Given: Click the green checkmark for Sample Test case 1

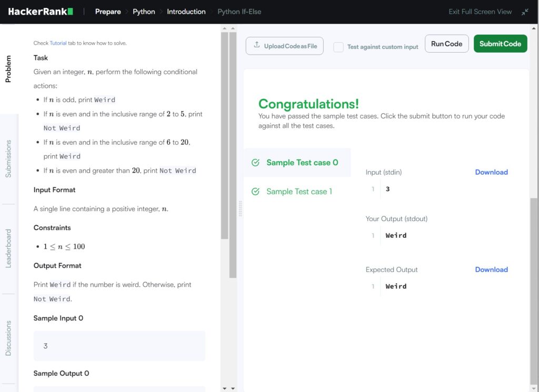Looking at the screenshot, I should (x=256, y=192).
